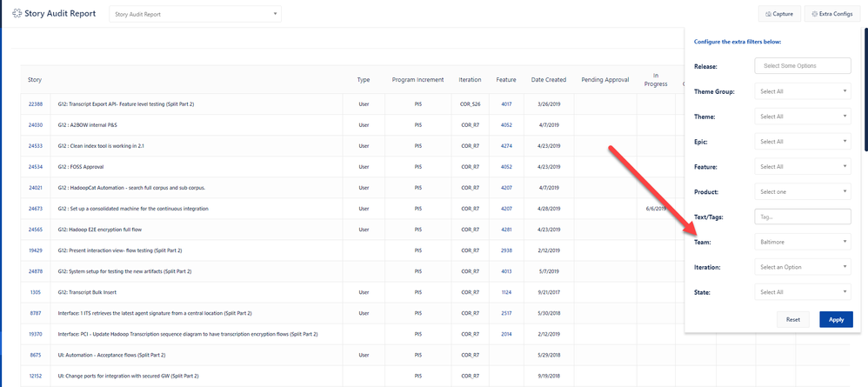Select 'G12 : FOSS Approval' story title

(81, 167)
